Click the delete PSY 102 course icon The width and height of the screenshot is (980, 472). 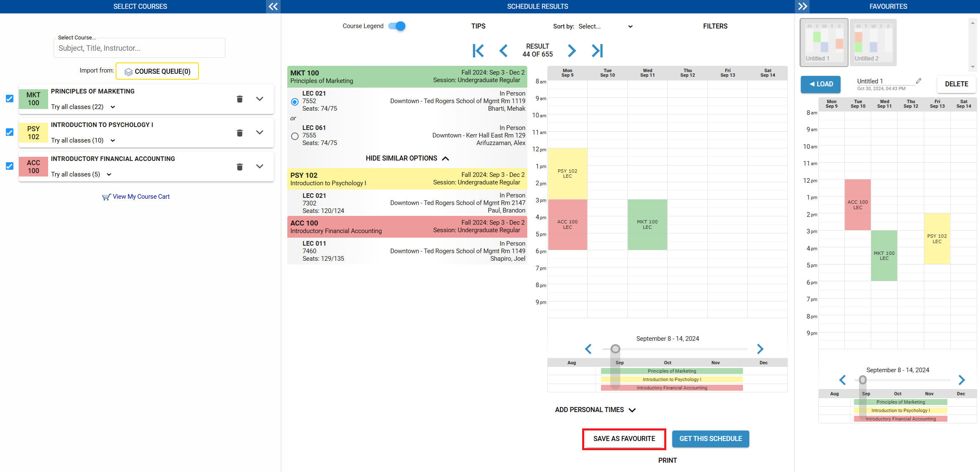coord(240,132)
